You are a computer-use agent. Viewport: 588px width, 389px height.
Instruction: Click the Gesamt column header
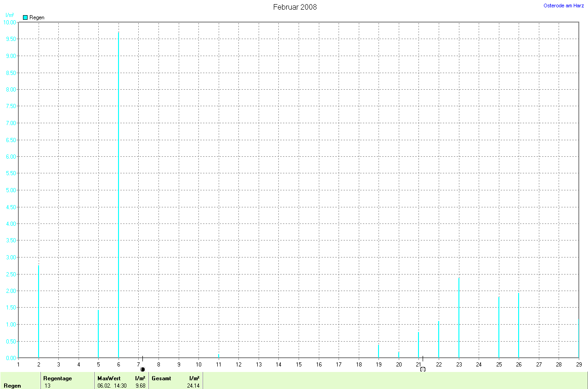click(x=161, y=378)
